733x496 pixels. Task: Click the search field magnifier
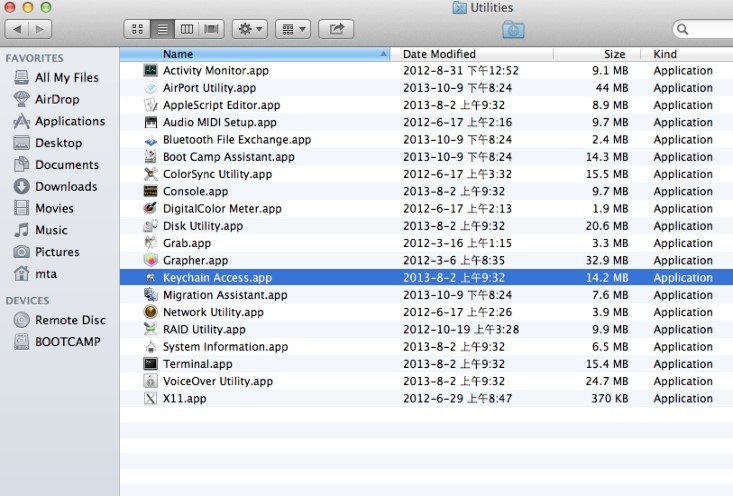pyautogui.click(x=683, y=29)
